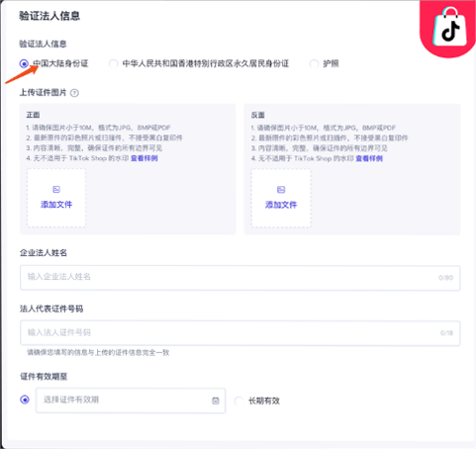Click image icon in 正面 upload box
The image size is (476, 449).
pos(56,189)
